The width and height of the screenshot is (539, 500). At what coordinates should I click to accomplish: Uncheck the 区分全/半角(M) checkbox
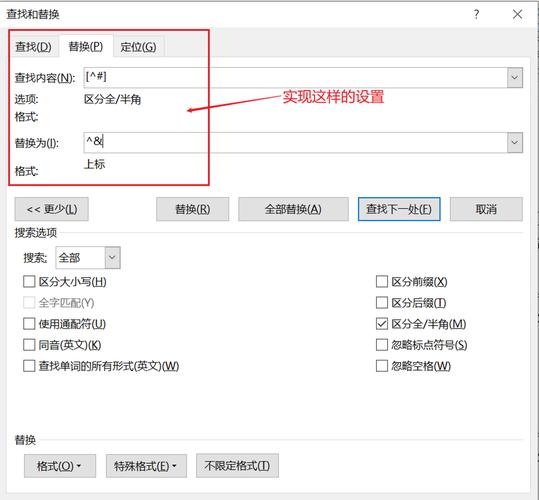pos(382,324)
